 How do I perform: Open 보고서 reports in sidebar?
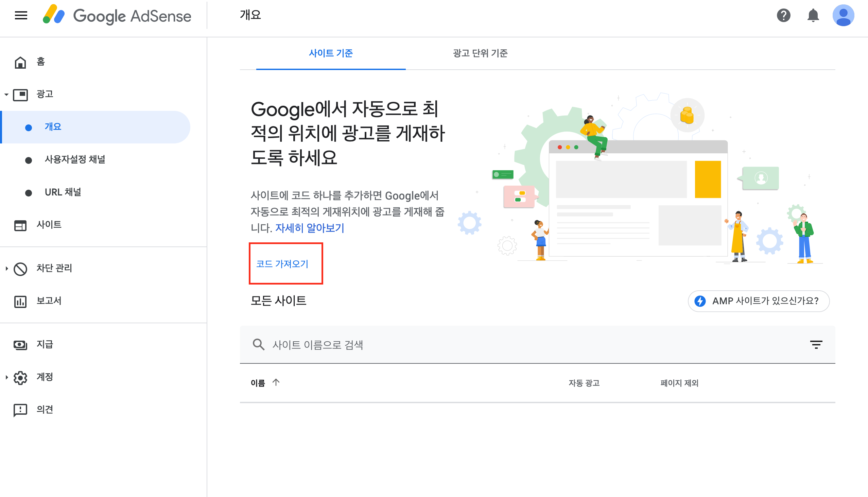(x=49, y=301)
